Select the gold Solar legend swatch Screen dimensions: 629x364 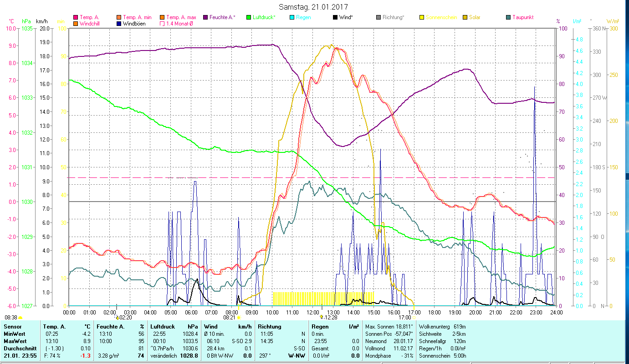[x=465, y=17]
